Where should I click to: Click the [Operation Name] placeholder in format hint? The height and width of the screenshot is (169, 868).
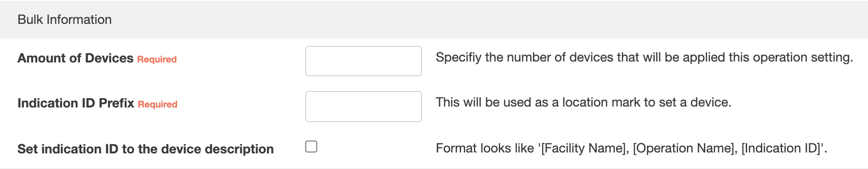[x=683, y=148]
